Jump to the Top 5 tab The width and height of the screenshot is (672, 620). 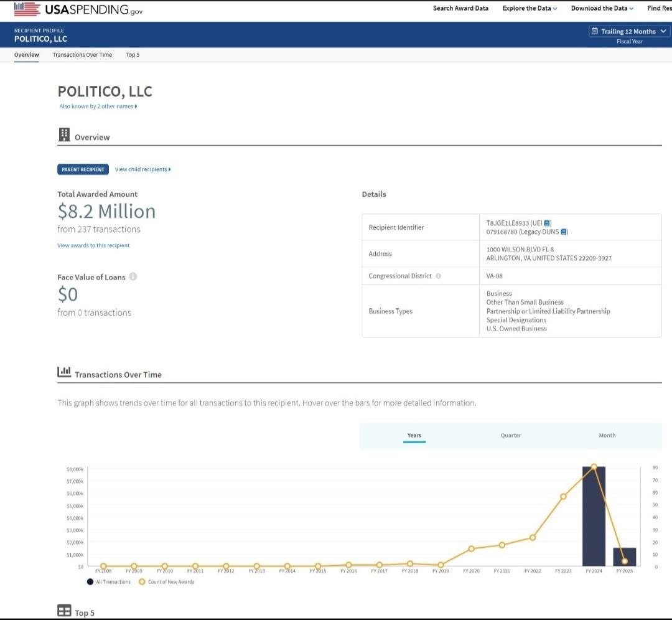coord(133,55)
